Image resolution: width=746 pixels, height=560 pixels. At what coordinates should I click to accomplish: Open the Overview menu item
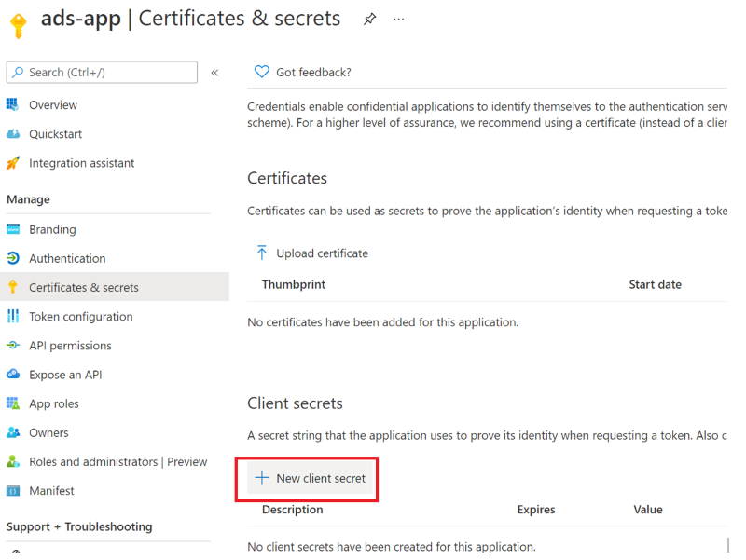53,105
